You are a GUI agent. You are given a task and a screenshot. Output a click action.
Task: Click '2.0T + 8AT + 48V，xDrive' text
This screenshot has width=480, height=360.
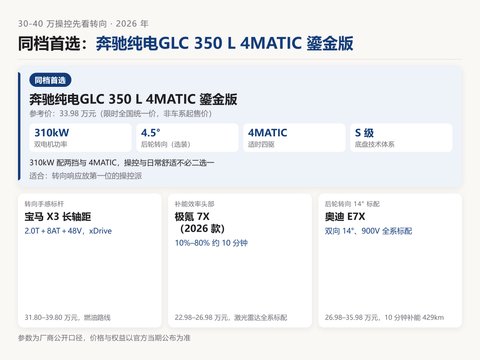(x=68, y=231)
